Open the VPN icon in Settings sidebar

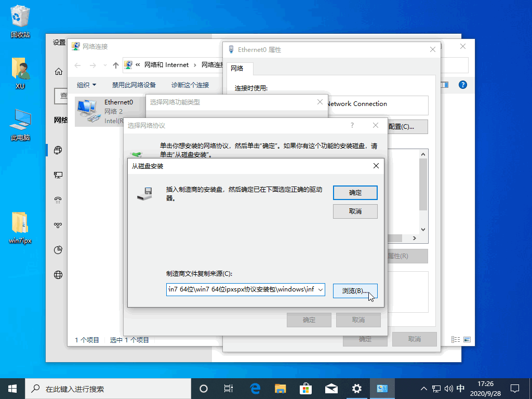(x=58, y=225)
